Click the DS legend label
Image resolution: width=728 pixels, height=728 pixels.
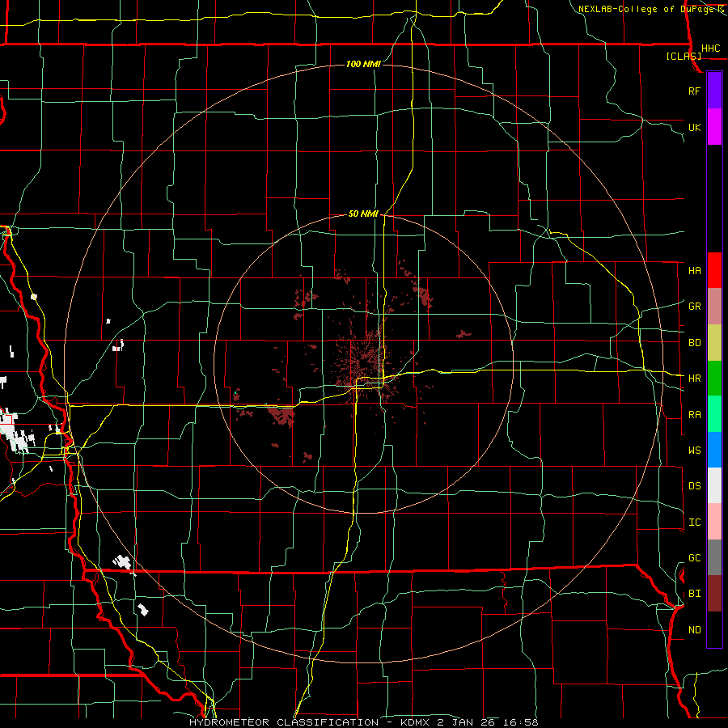click(694, 486)
